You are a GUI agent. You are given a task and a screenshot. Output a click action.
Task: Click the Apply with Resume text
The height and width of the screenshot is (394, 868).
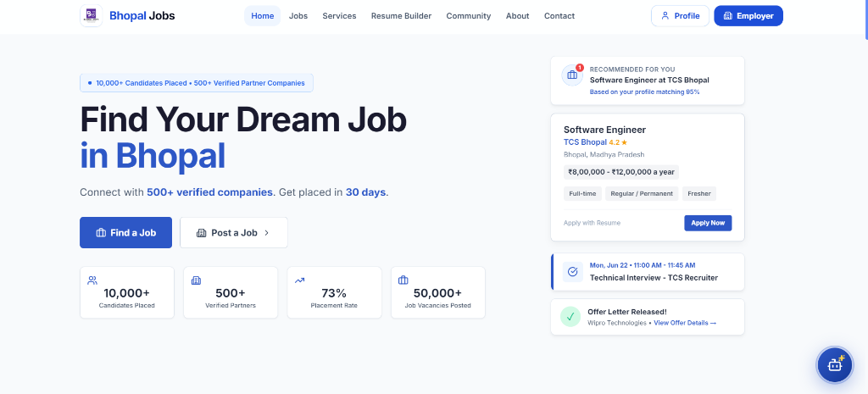click(x=592, y=223)
